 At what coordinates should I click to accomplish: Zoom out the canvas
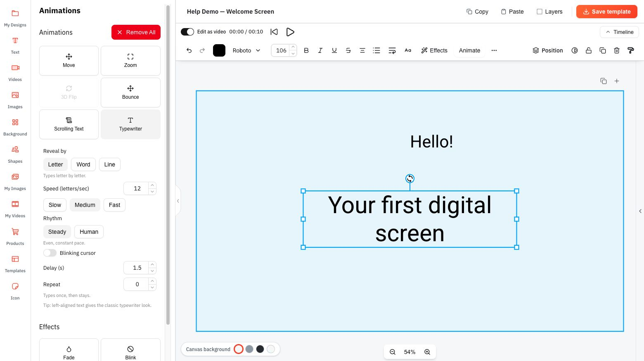(393, 352)
